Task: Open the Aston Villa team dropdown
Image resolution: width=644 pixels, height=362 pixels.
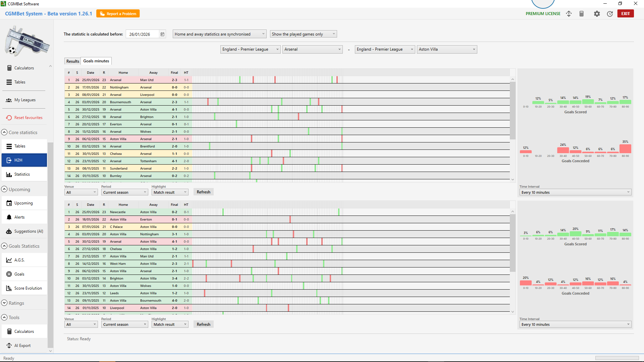Action: coord(447,49)
